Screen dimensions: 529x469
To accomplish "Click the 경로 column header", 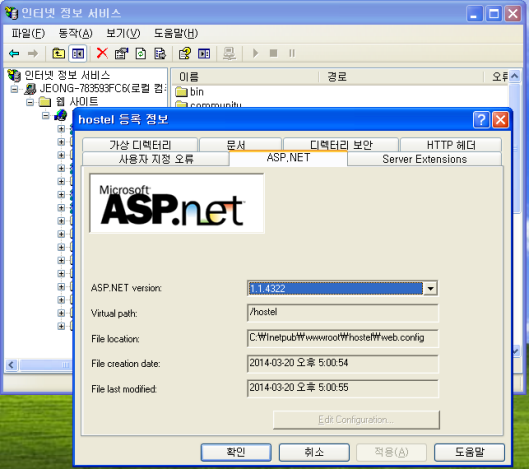I will pos(401,77).
